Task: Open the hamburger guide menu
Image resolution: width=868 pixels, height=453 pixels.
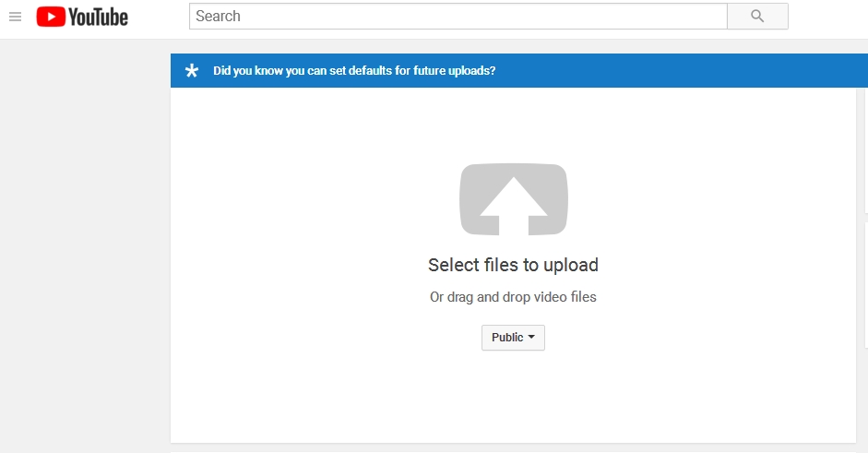Action: (15, 17)
